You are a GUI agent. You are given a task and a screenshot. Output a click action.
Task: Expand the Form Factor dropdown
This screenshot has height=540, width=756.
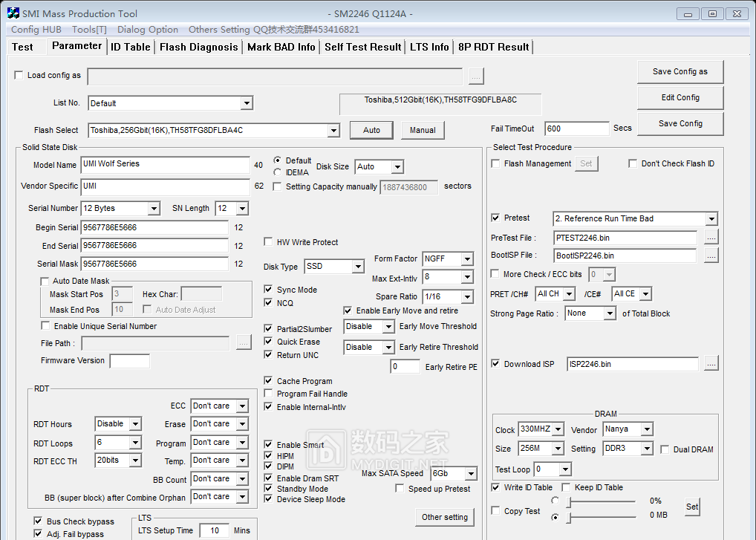[466, 259]
